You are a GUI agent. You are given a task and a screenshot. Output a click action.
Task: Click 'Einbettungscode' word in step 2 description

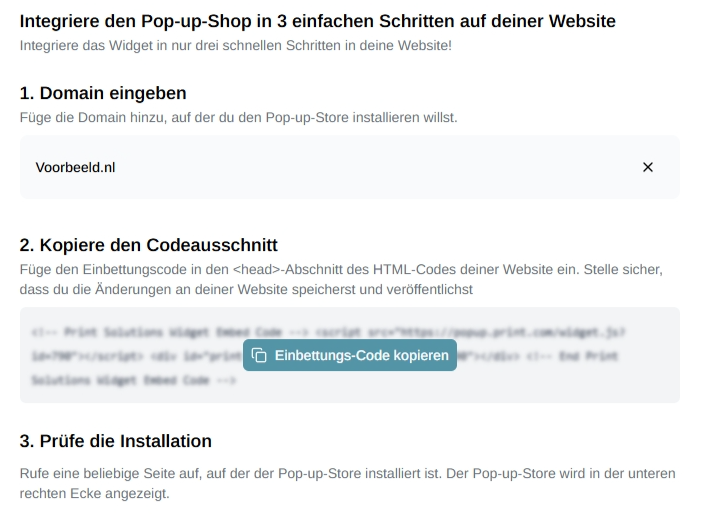pyautogui.click(x=125, y=270)
